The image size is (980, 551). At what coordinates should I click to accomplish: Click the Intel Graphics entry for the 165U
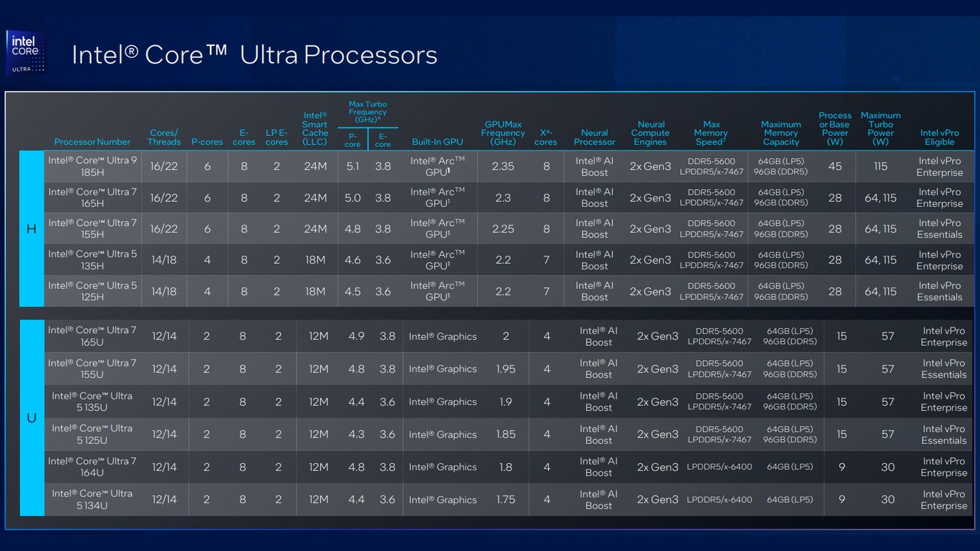tap(443, 336)
